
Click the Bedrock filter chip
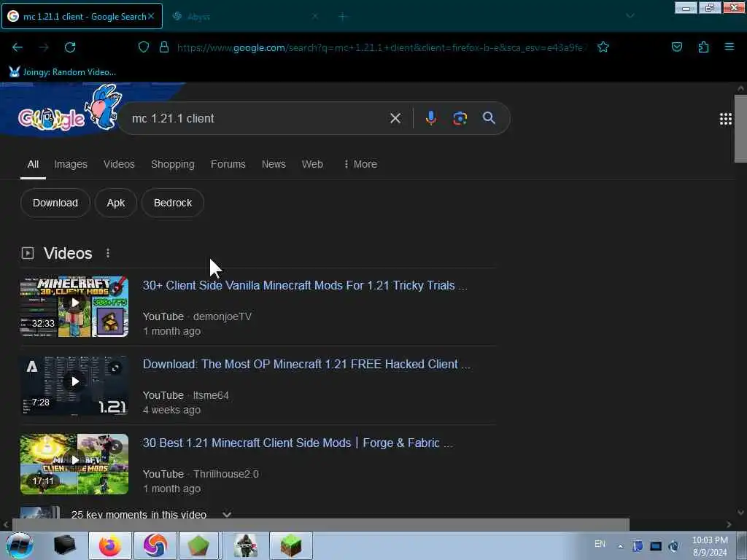click(x=173, y=203)
